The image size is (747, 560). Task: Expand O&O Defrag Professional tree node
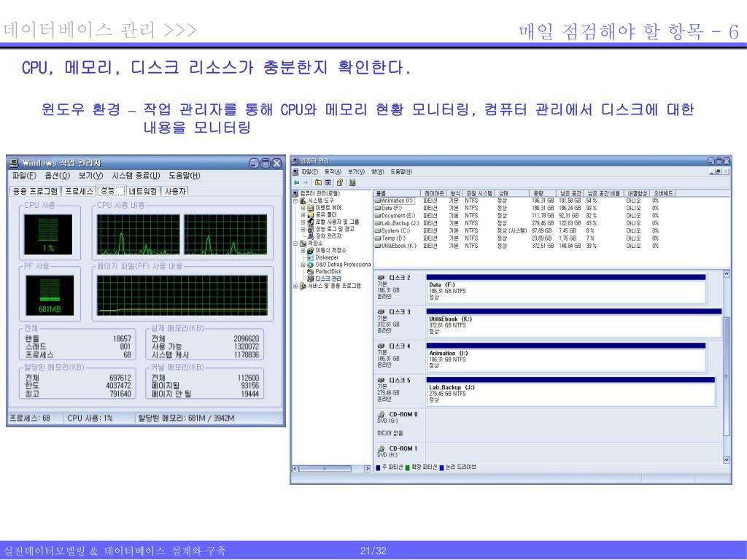(x=303, y=265)
